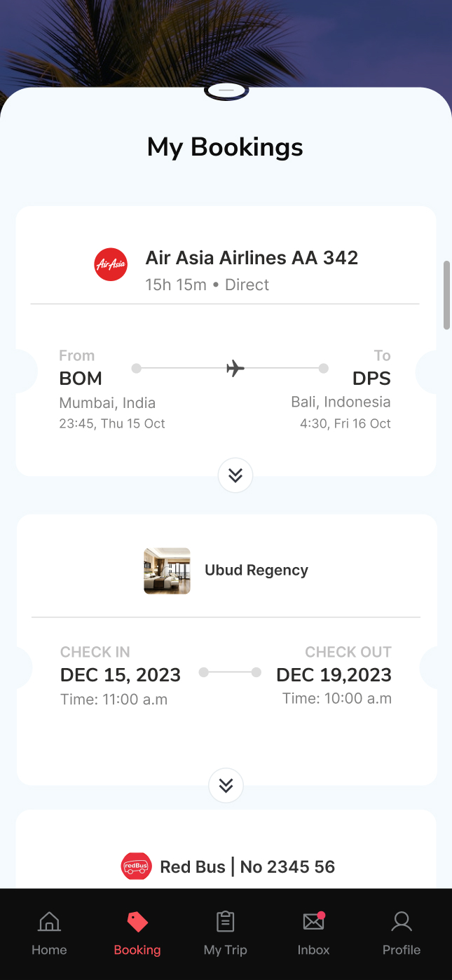Image resolution: width=452 pixels, height=980 pixels.
Task: Expand the Ubud Regency booking details
Action: 226,786
